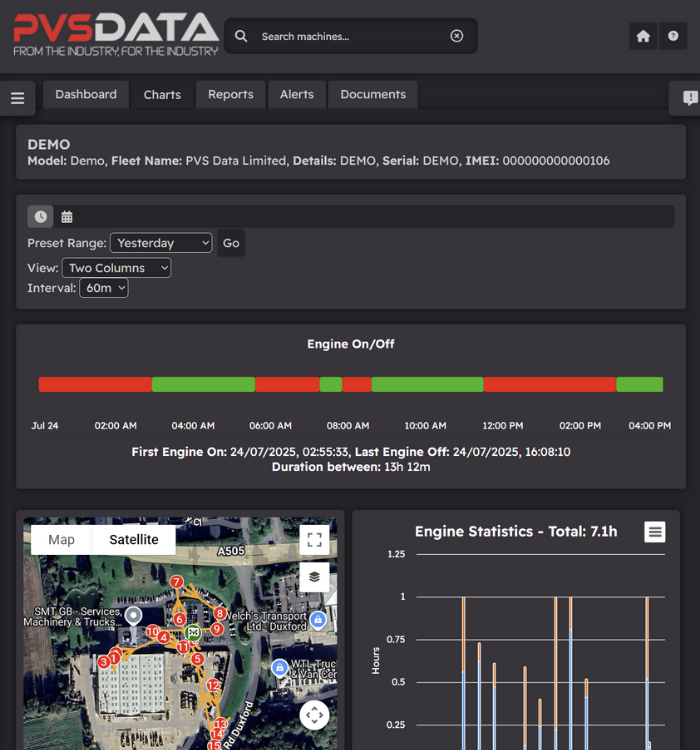Click map marker 12
The image size is (700, 750).
[x=213, y=685]
